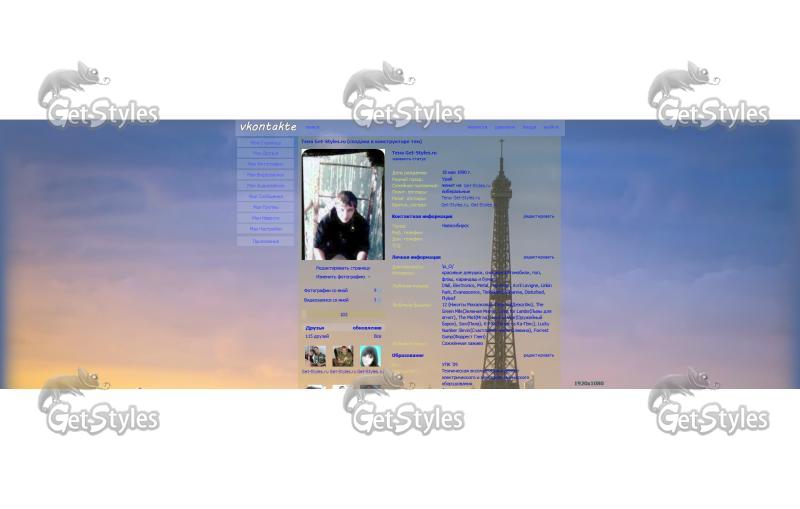This screenshot has height=509, width=800.
Task: Click 'Контактная информация' section heading
Action: point(422,217)
